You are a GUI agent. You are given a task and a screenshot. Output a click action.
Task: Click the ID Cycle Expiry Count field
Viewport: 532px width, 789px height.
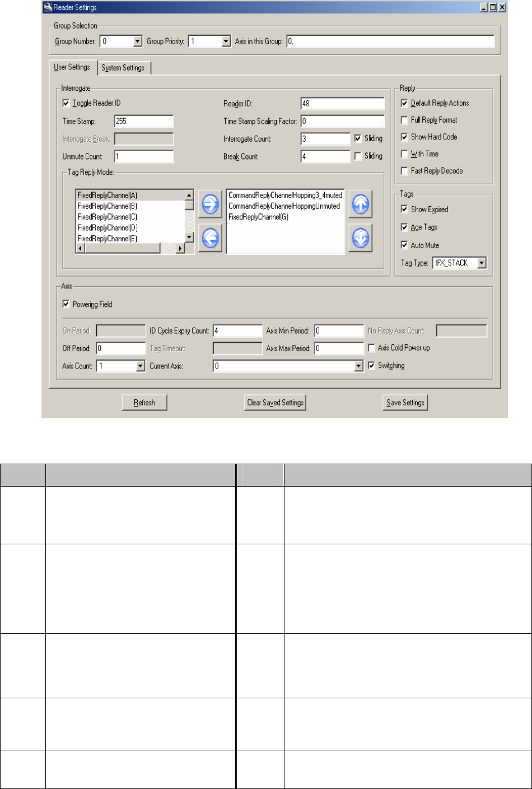coord(237,331)
